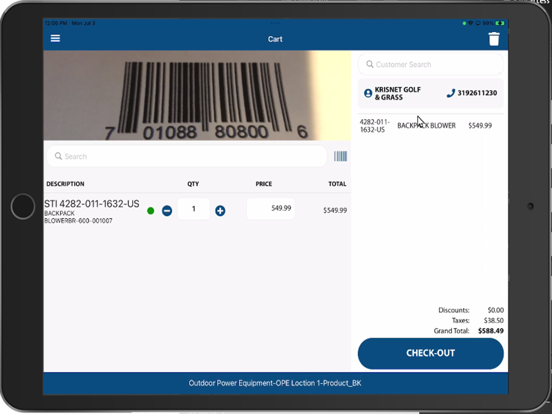Select STI 4282-011-1632-US item title
The width and height of the screenshot is (552, 414).
pyautogui.click(x=92, y=204)
